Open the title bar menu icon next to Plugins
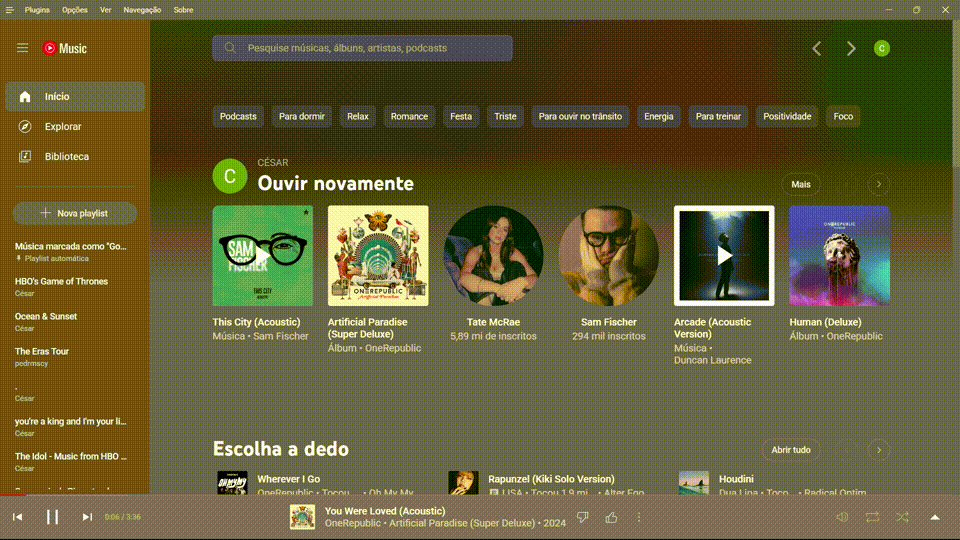 [x=9, y=10]
